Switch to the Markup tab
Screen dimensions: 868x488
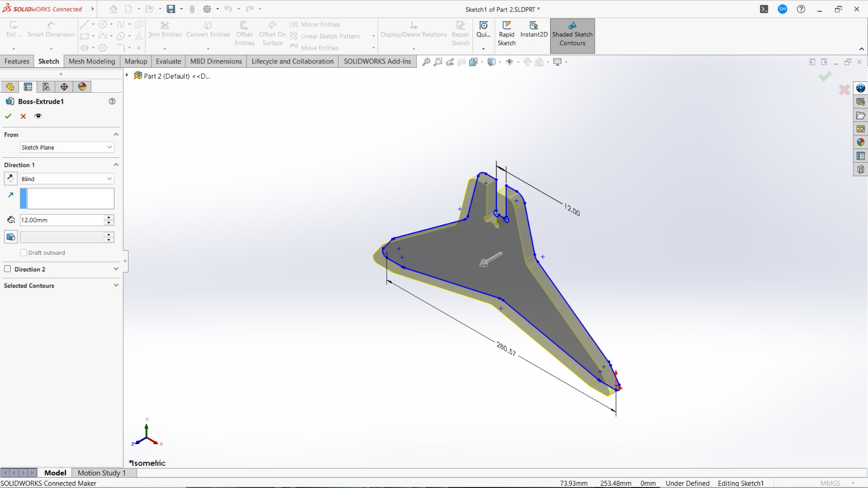(x=136, y=61)
